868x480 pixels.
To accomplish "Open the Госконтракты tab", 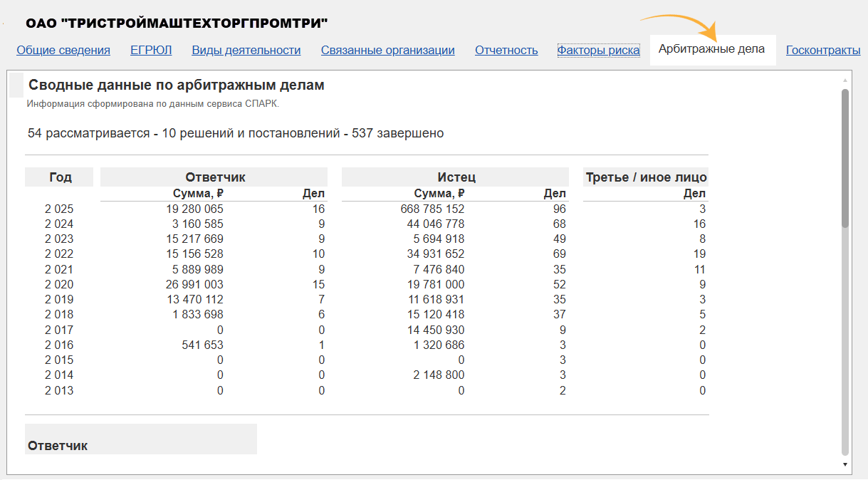I will click(x=823, y=50).
